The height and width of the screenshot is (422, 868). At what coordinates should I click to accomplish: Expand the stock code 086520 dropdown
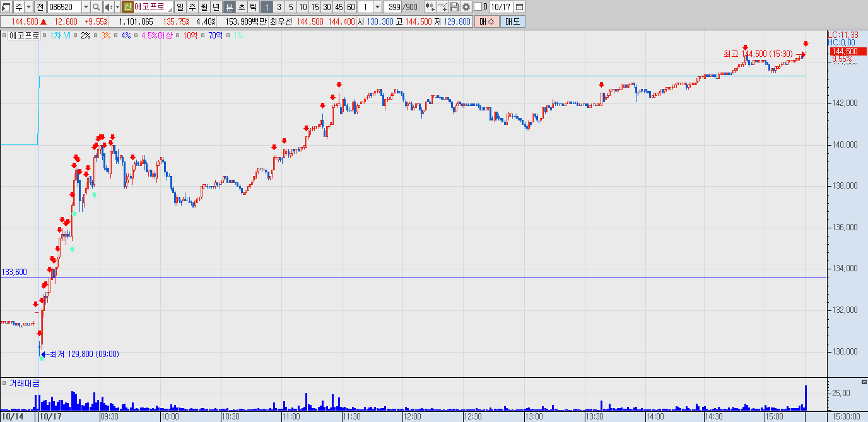(85, 7)
